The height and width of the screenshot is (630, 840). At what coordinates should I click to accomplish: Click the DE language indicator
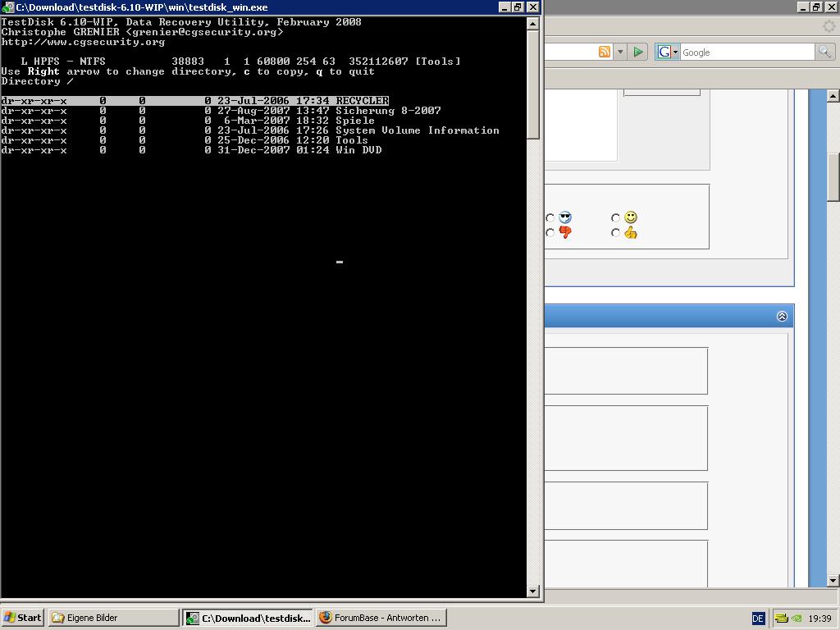point(757,619)
